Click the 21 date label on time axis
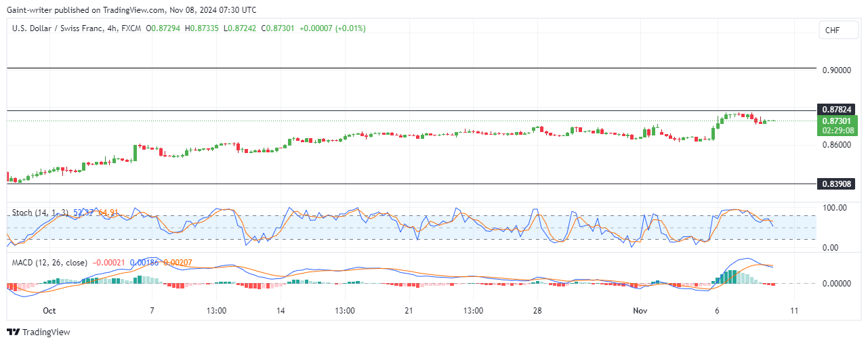The height and width of the screenshot is (344, 868). coord(409,310)
